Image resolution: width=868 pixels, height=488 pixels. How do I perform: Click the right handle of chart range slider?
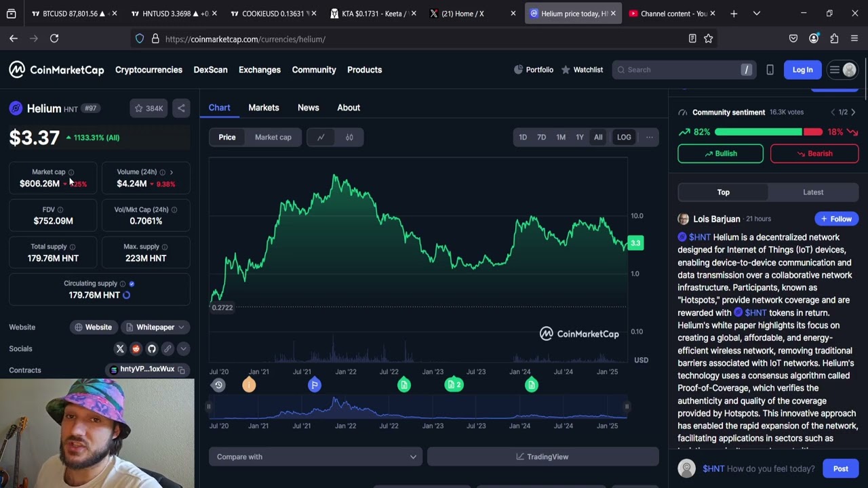627,407
